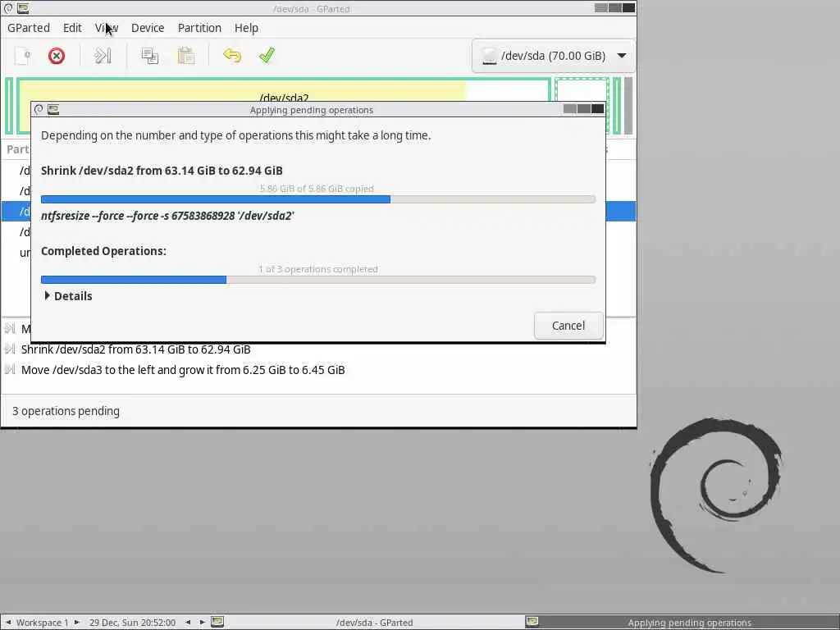Click the completed operations progress bar
The width and height of the screenshot is (840, 630).
[318, 280]
